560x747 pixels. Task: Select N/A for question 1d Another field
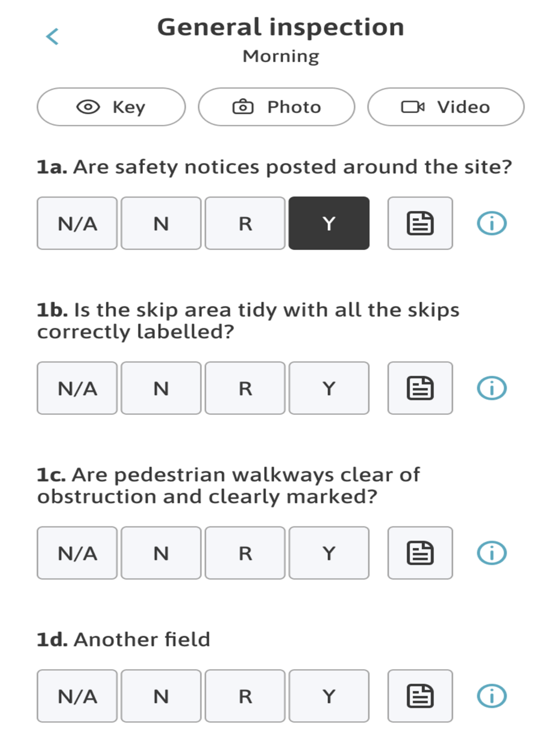point(77,696)
